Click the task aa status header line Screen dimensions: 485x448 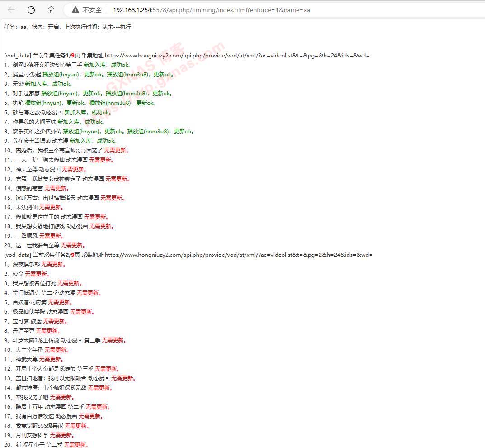(x=67, y=27)
